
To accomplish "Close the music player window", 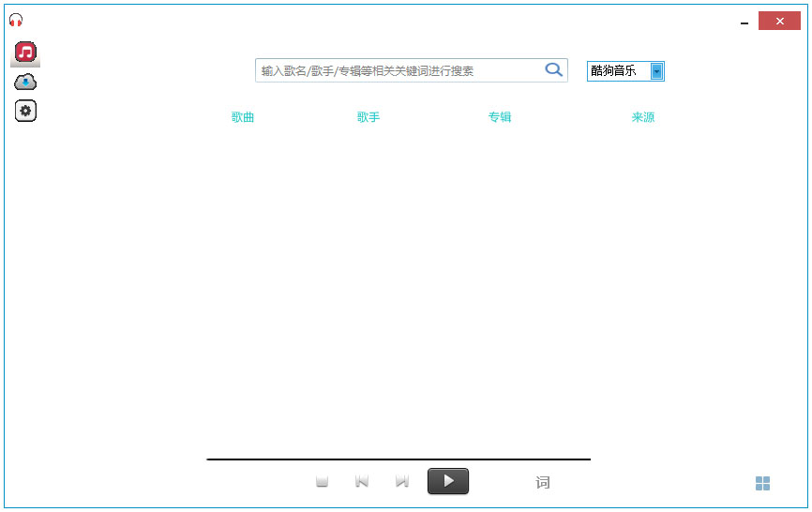I will click(779, 21).
